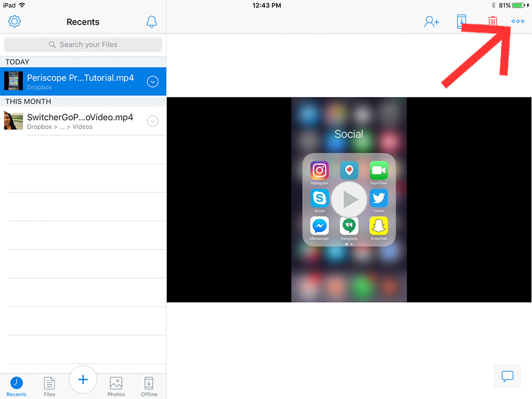Play the video preview
This screenshot has width=532, height=399.
(x=349, y=199)
